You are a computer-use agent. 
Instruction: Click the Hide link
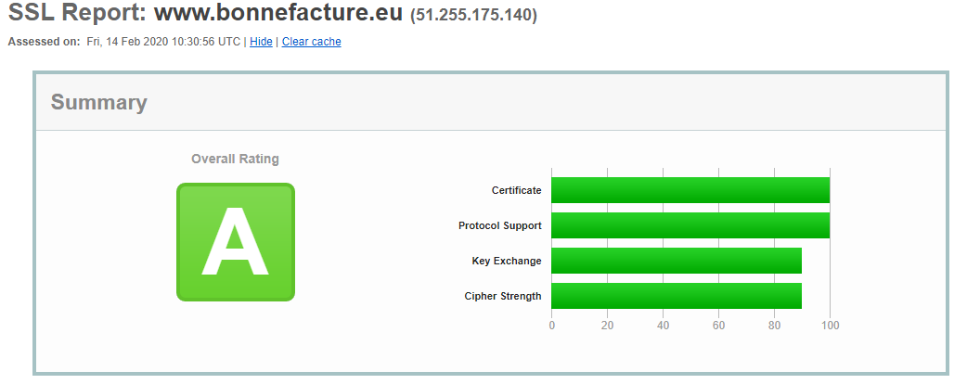261,42
